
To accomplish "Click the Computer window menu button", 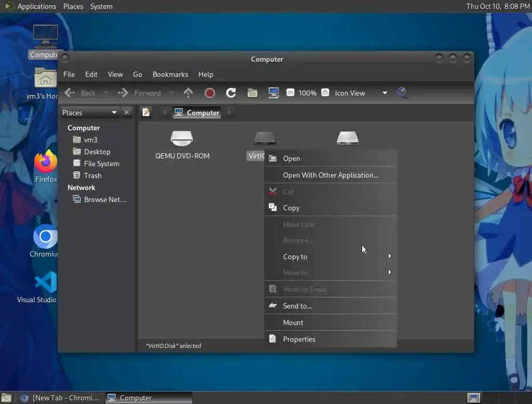I will [65, 59].
